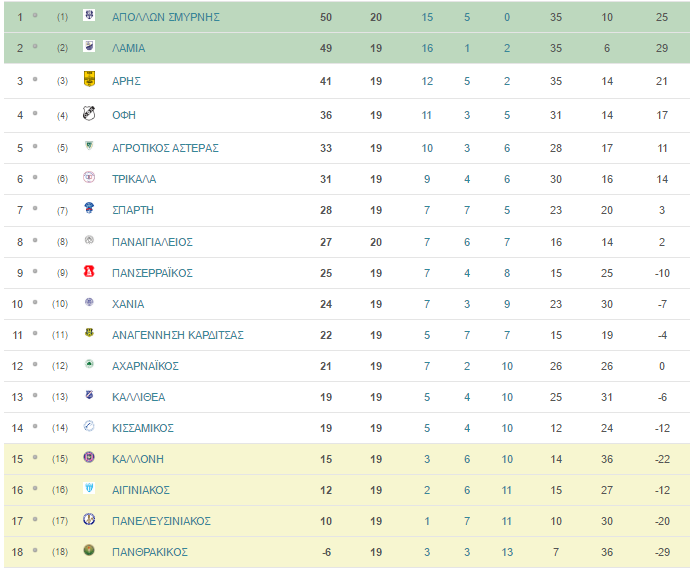This screenshot has width=690, height=570.
Task: Click the ΧΑΝΙΑ team name
Action: pyautogui.click(x=128, y=304)
